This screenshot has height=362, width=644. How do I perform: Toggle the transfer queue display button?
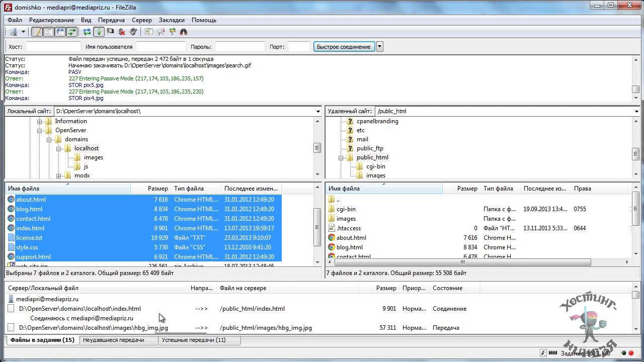pyautogui.click(x=71, y=32)
